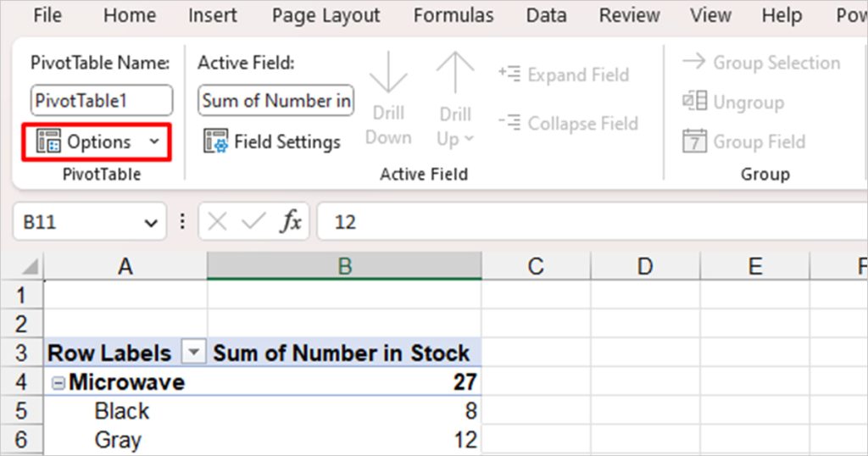Select row 3 header
The image size is (868, 456).
pos(21,353)
